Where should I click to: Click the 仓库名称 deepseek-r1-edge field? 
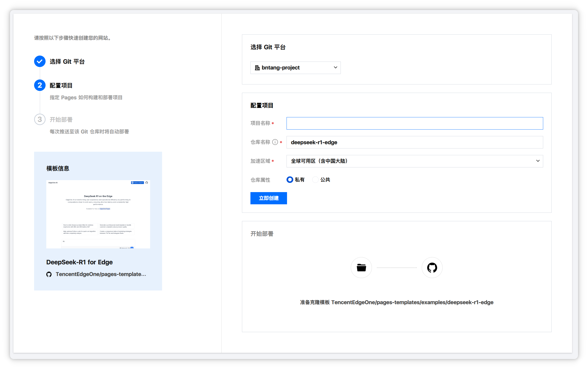pyautogui.click(x=414, y=142)
